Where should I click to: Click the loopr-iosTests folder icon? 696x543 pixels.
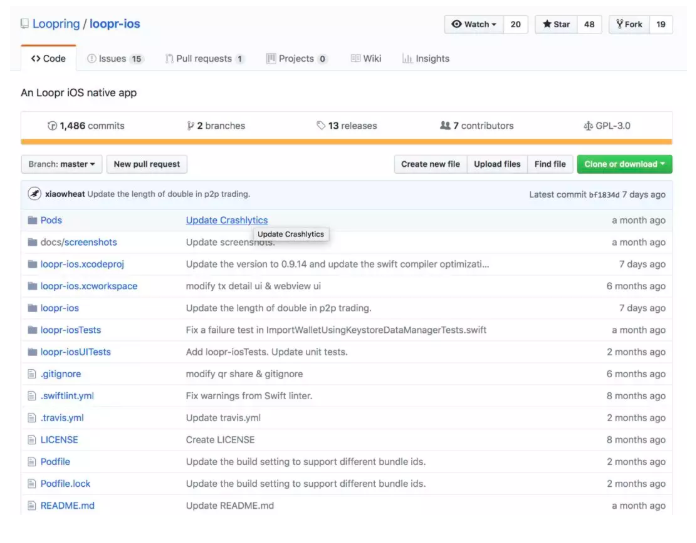[32, 330]
